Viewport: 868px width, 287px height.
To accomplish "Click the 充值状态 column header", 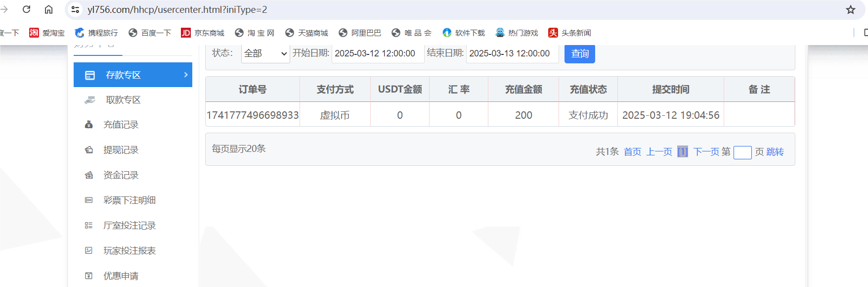I will click(x=588, y=90).
